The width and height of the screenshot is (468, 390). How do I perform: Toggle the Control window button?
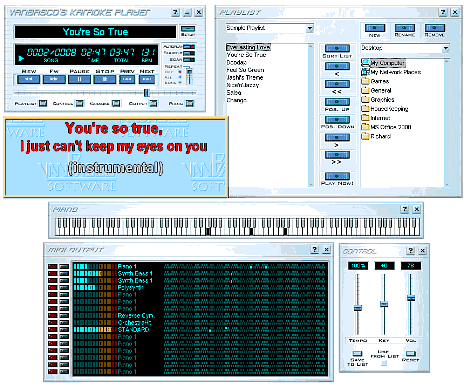(79, 103)
